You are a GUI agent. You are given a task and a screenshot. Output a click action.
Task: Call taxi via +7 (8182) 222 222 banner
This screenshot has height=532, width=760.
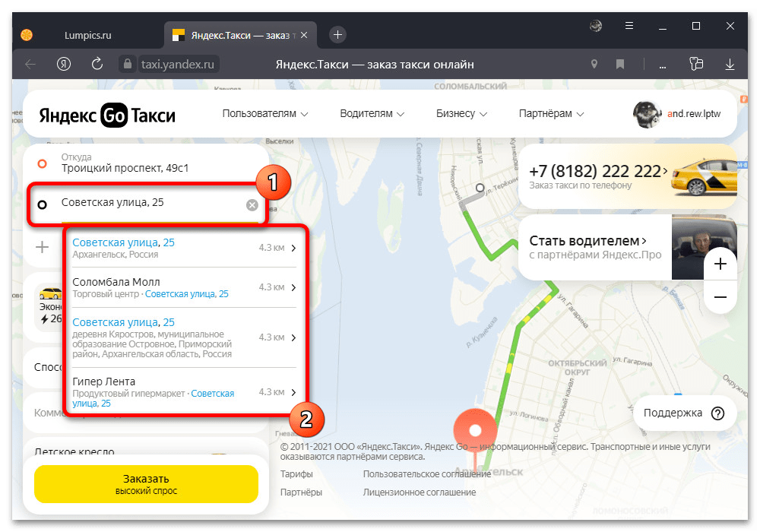click(x=628, y=176)
